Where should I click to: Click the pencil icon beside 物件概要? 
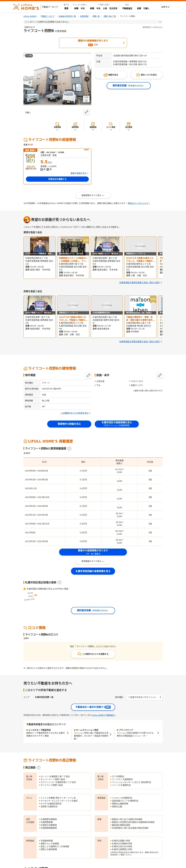[89, 375]
